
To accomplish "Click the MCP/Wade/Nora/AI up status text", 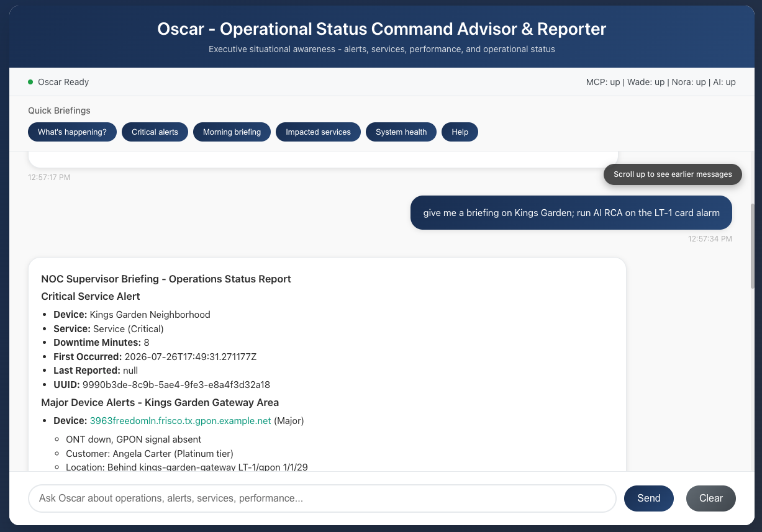I will (661, 82).
